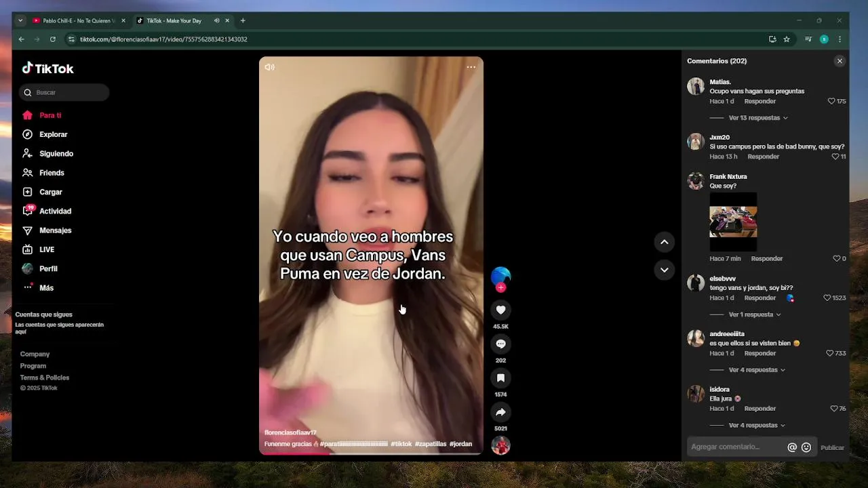Viewport: 868px width, 488px height.
Task: Like elsebvvv comment heart
Action: pyautogui.click(x=827, y=298)
